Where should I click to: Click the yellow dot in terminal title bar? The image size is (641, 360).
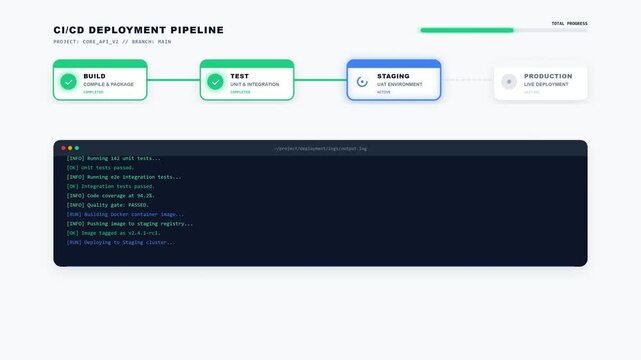click(x=70, y=148)
